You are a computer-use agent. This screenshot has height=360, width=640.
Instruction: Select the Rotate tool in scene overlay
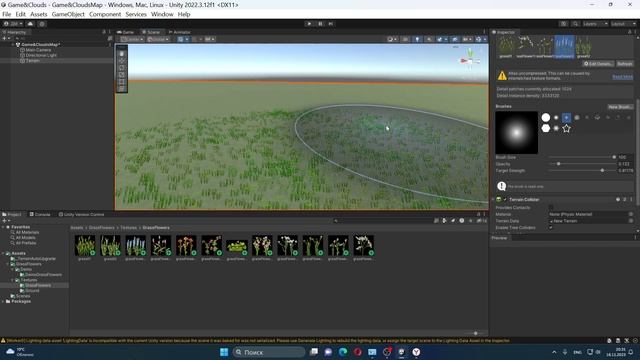[x=122, y=67]
